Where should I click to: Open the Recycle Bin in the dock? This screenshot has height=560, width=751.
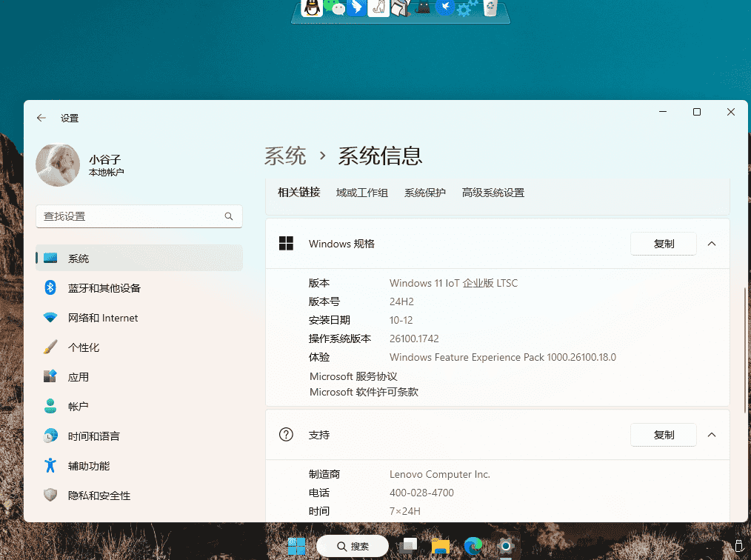[x=490, y=7]
